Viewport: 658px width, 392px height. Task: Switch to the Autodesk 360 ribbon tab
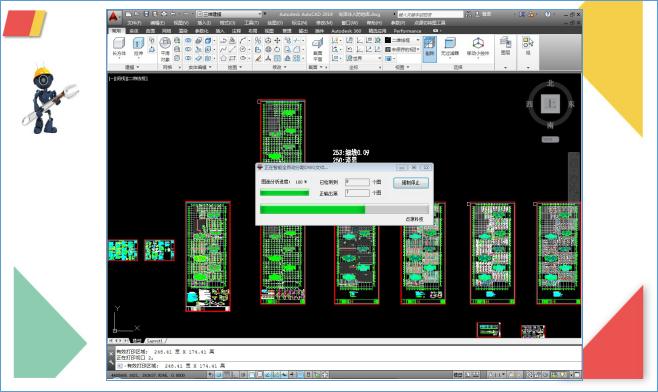point(346,31)
